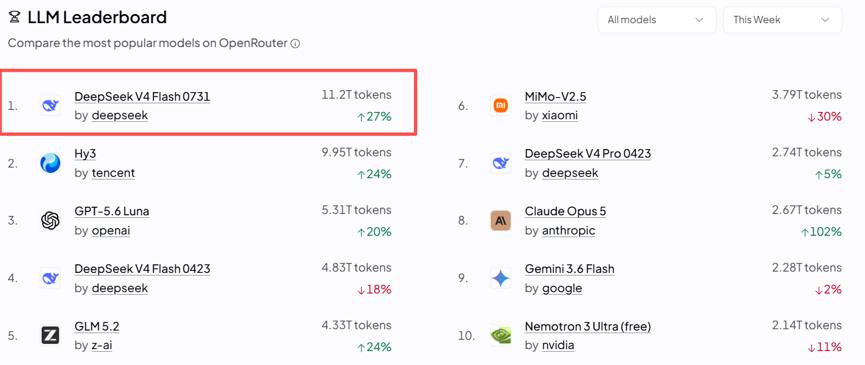Open the GPT-5.6 Luna model link
The height and width of the screenshot is (365, 865).
click(x=112, y=212)
